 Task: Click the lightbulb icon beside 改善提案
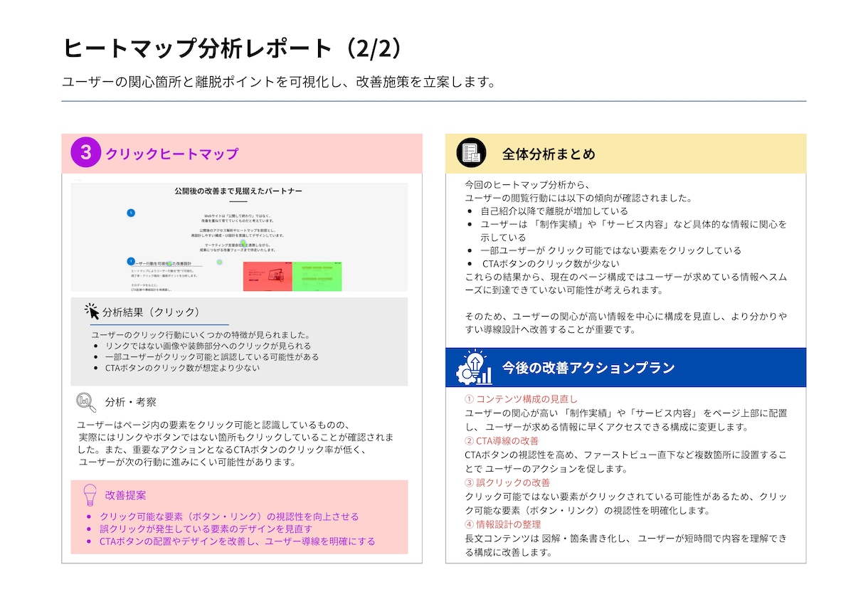click(x=90, y=495)
